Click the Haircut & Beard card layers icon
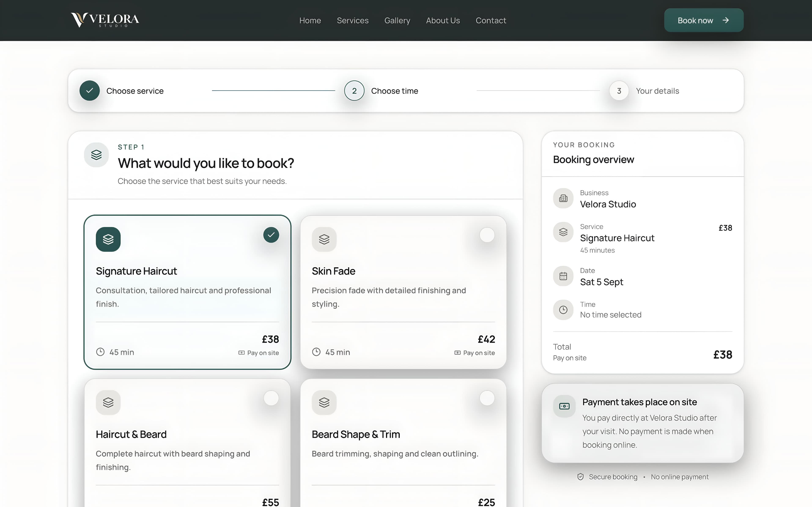Viewport: 812px width, 507px height. coord(108,402)
